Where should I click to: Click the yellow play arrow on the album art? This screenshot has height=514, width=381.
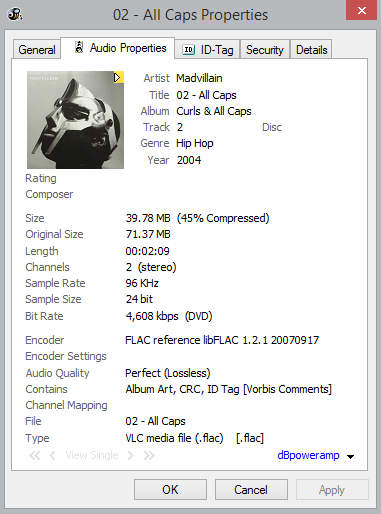(x=118, y=77)
